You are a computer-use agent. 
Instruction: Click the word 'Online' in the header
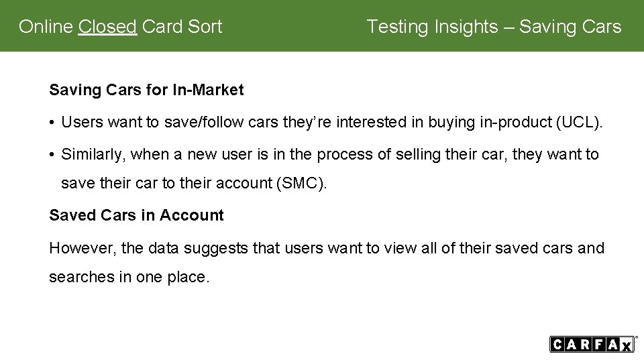pos(46,27)
